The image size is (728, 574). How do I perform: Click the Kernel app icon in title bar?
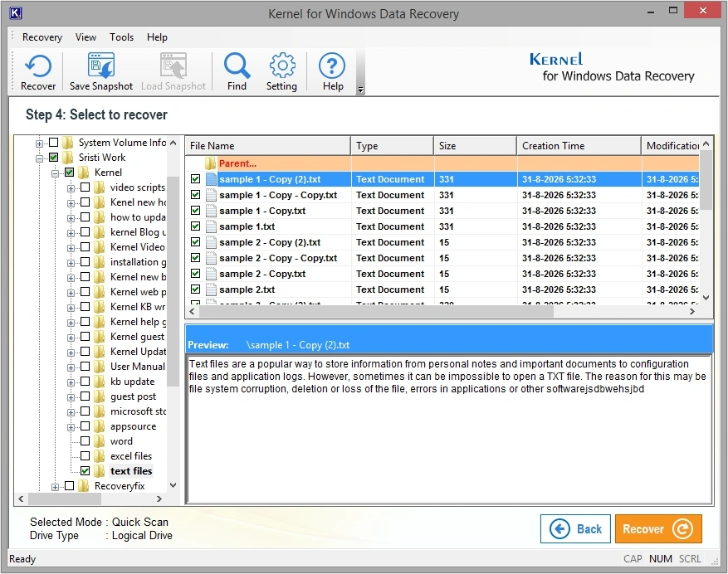pyautogui.click(x=15, y=13)
